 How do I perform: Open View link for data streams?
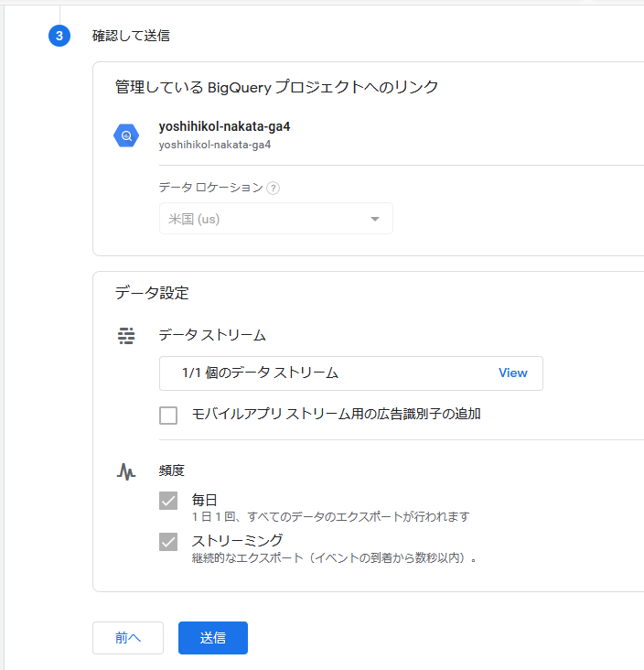(x=513, y=373)
